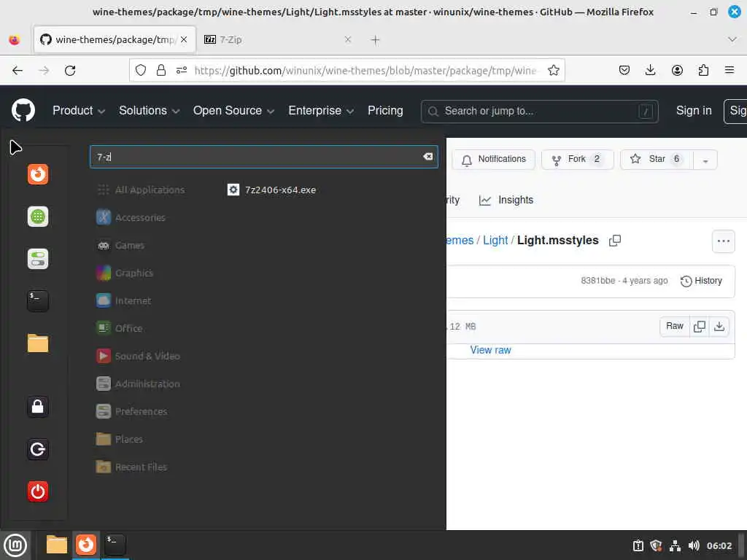
Task: Show site security lock information
Action: 161,71
